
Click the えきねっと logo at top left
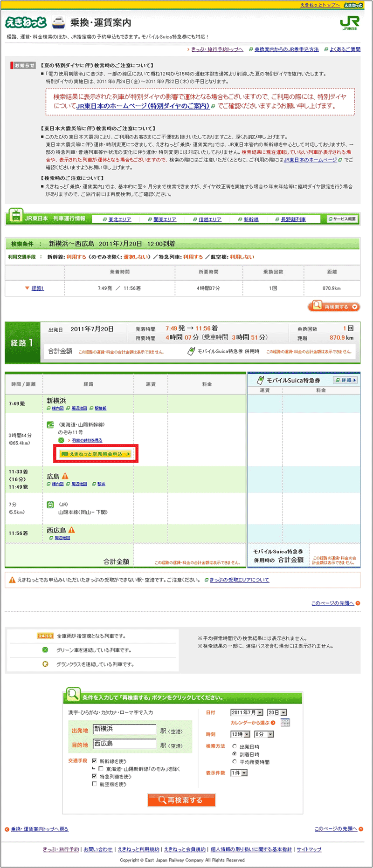(x=26, y=22)
